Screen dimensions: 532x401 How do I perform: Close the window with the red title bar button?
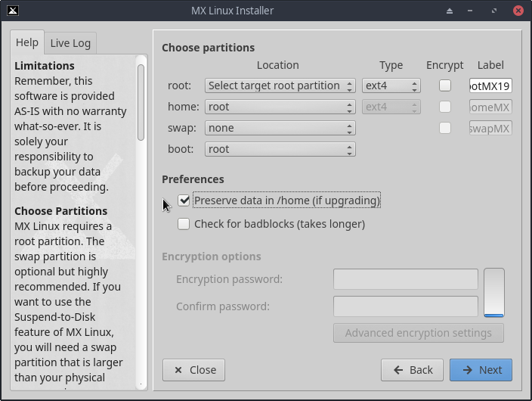518,11
